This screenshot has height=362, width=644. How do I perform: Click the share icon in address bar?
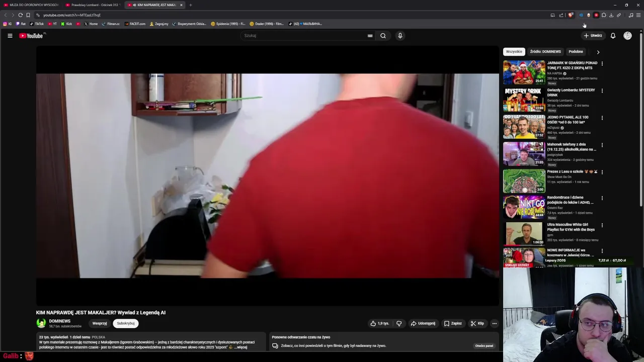point(561,15)
